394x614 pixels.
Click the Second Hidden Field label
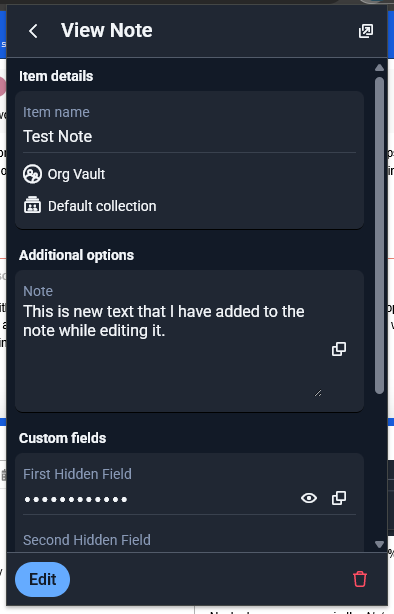point(87,540)
